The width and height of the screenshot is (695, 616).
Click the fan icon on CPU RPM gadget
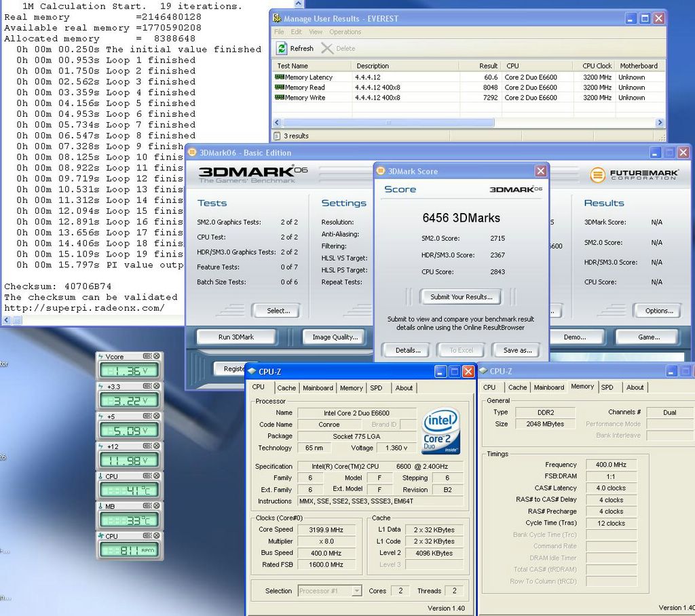coord(101,536)
